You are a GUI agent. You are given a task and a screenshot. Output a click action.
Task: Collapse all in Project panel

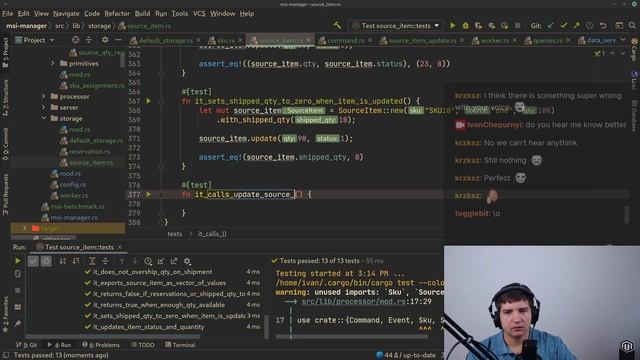pyautogui.click(x=89, y=40)
